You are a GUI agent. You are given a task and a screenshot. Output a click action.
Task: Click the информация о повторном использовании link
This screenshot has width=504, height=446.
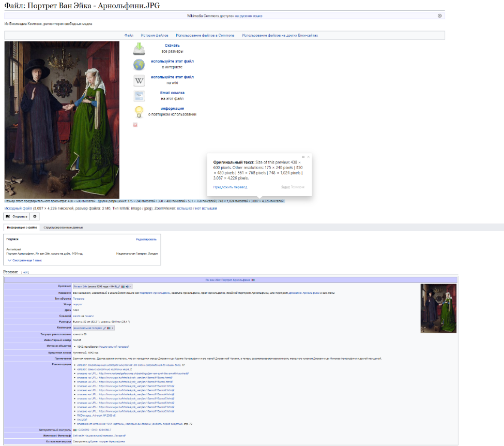(x=172, y=109)
